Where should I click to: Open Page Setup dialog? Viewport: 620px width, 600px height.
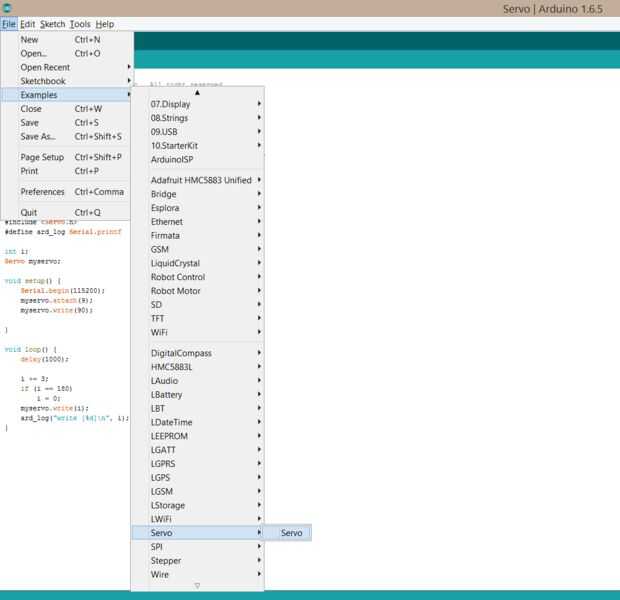(66, 157)
